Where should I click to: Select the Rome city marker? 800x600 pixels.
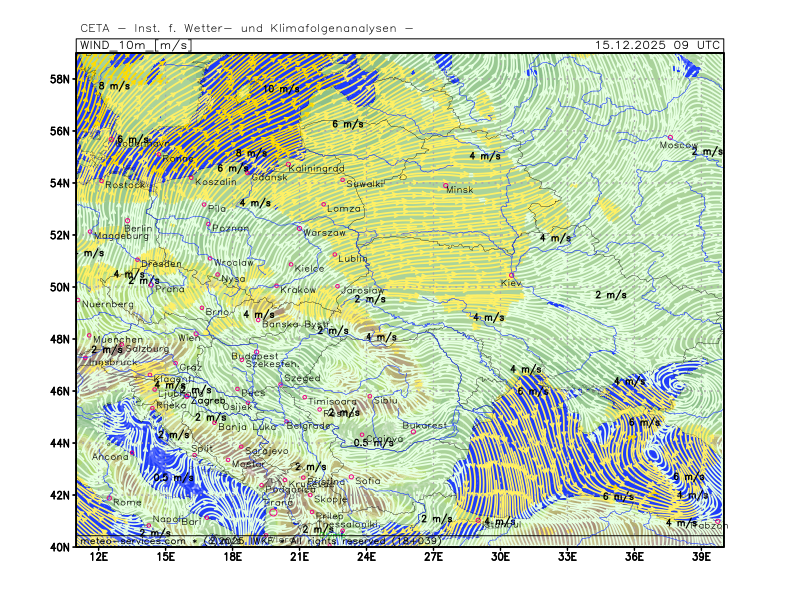(110, 497)
